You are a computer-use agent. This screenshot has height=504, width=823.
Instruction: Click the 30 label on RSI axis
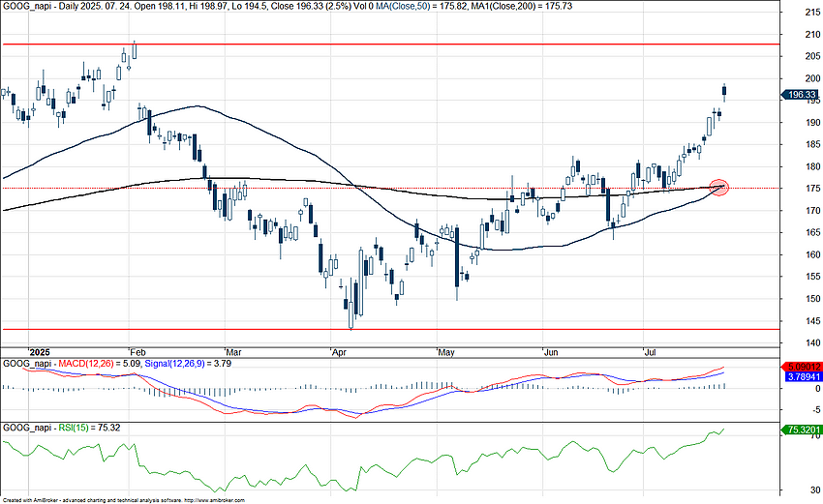click(815, 490)
